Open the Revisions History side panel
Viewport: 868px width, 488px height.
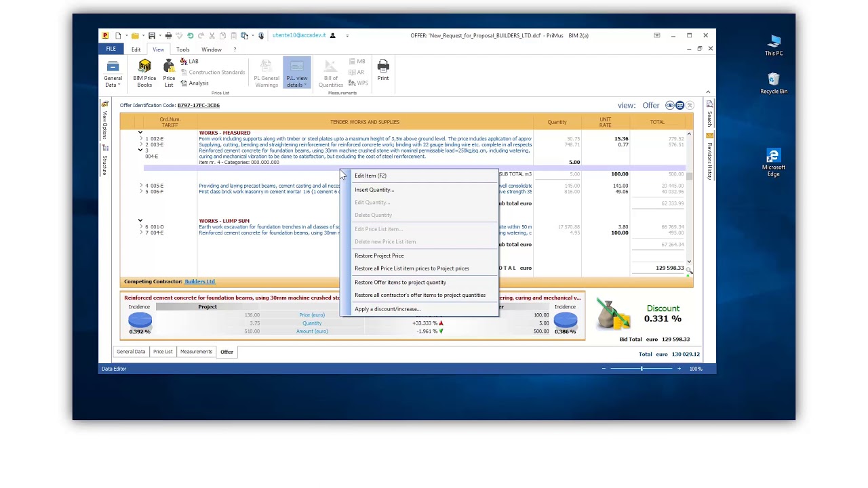tap(709, 157)
